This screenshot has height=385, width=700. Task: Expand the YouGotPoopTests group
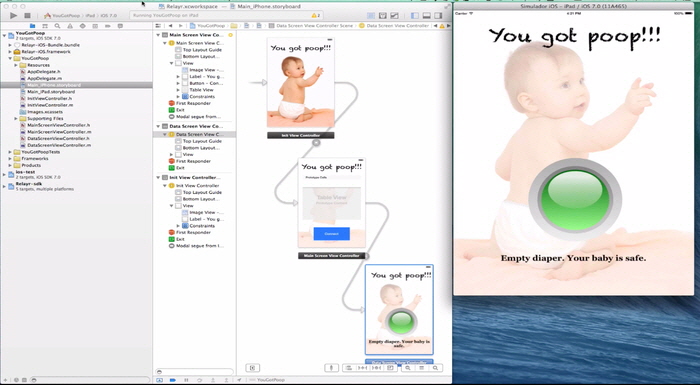10,152
